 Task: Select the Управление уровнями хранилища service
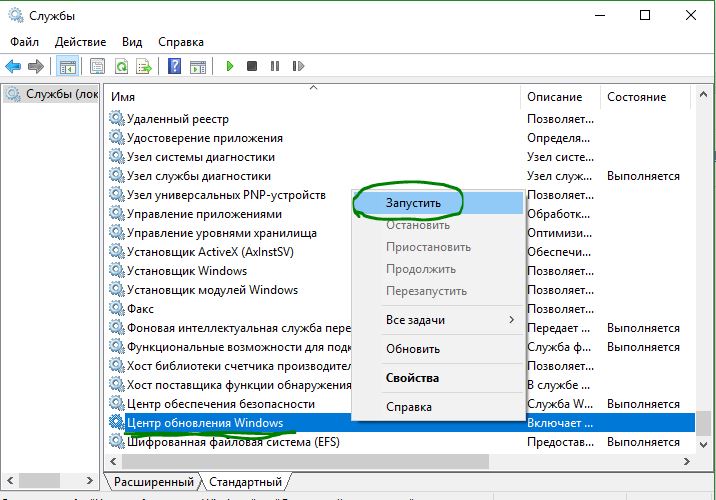coord(221,233)
